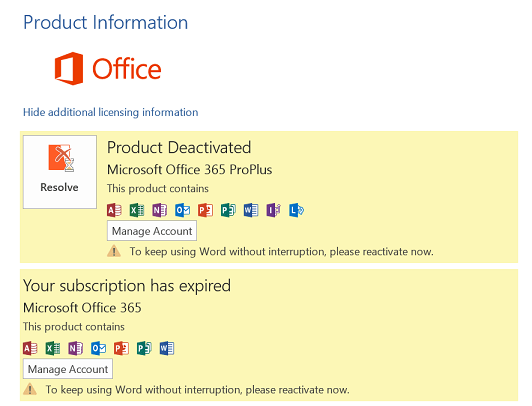Click the Office logo

coord(108,69)
